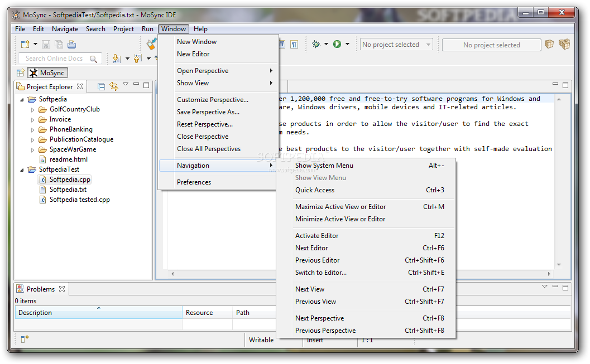Open the Navigate menu
The image size is (590, 364).
[x=65, y=29]
